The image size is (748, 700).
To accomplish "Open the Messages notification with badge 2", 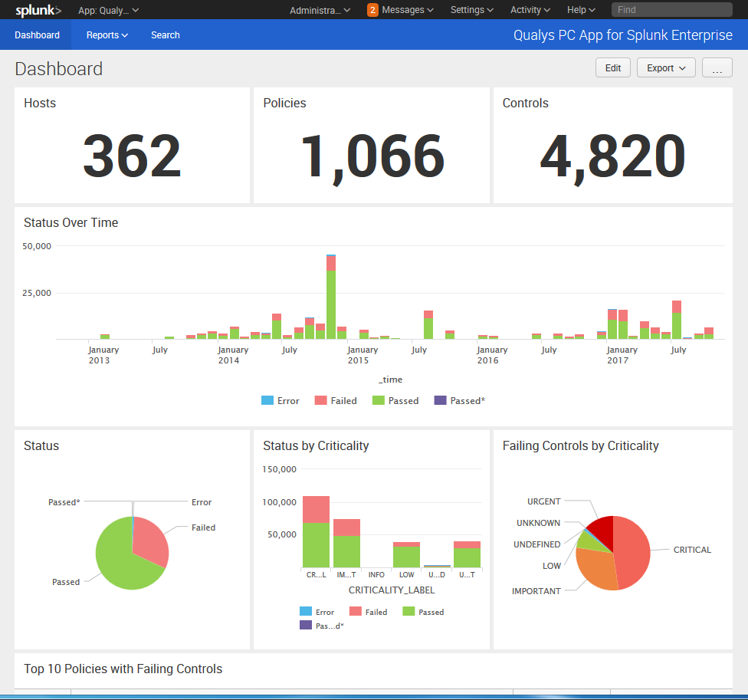I will [399, 10].
